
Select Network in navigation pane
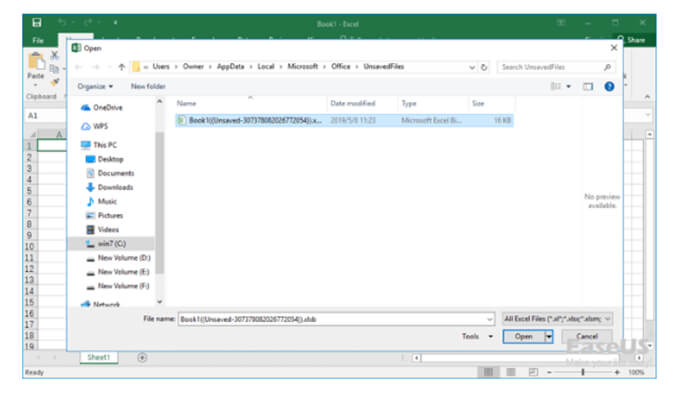tap(100, 304)
